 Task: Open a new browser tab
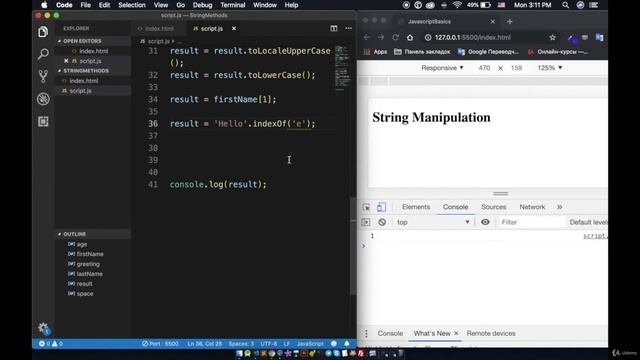click(x=509, y=22)
